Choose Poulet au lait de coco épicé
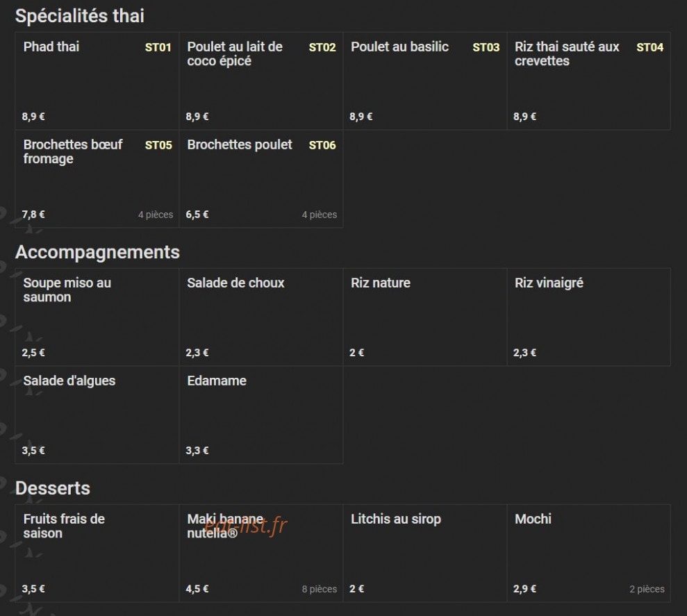This screenshot has height=616, width=687. (x=260, y=81)
